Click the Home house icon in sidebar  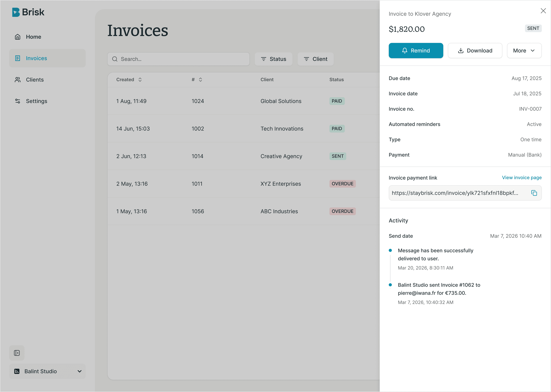18,37
